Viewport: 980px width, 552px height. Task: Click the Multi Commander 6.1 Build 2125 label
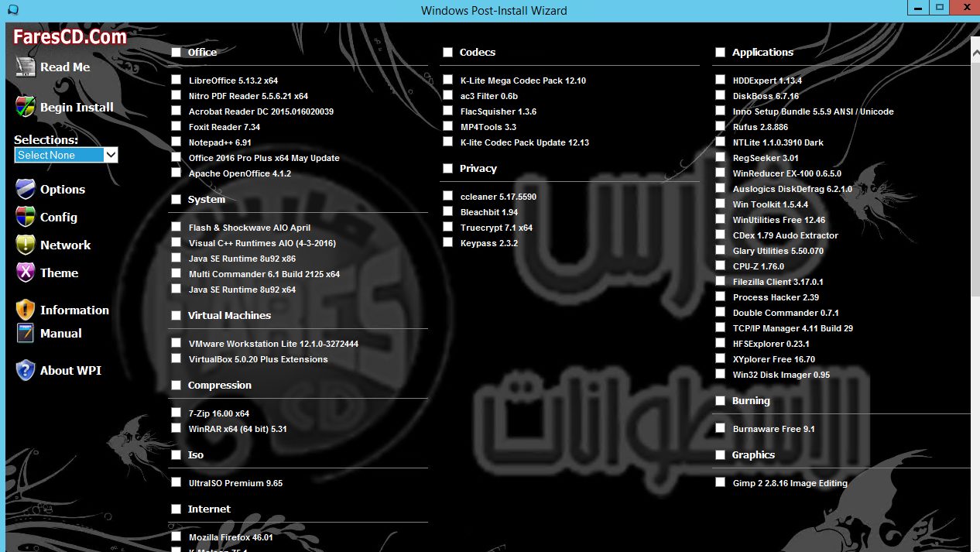point(264,274)
